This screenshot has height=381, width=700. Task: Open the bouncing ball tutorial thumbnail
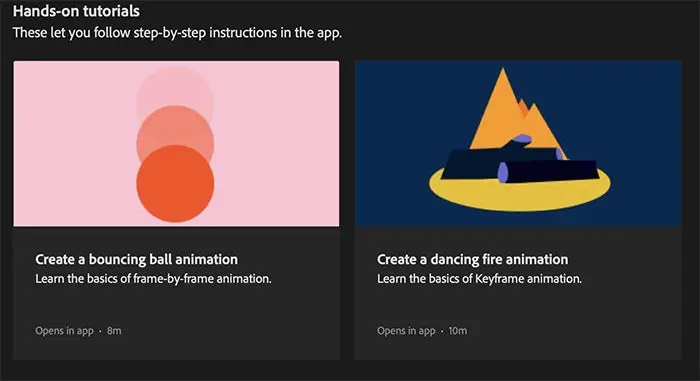[x=176, y=143]
